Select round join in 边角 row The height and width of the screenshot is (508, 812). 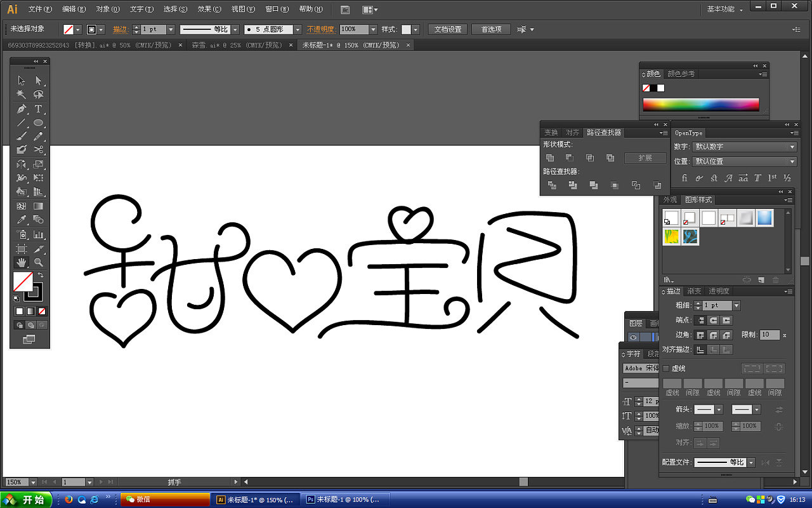713,335
